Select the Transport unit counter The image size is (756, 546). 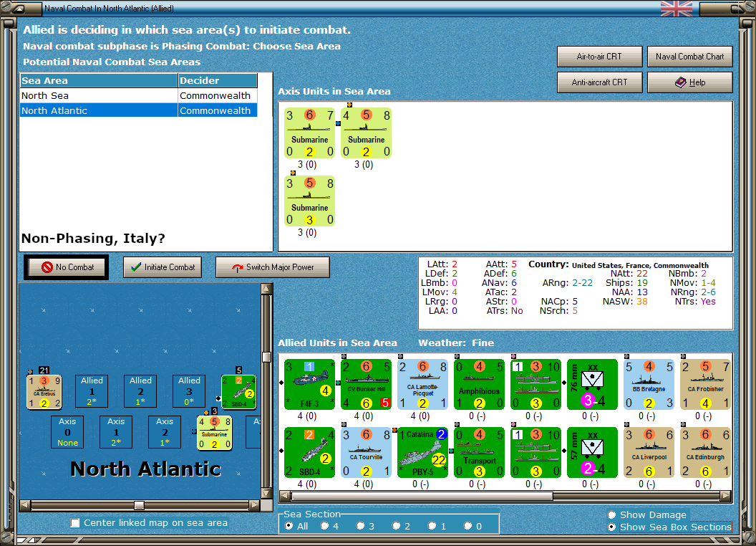(x=479, y=452)
